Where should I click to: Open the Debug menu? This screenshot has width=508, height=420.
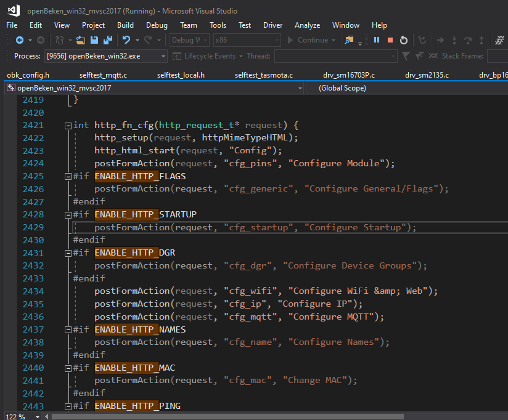157,25
